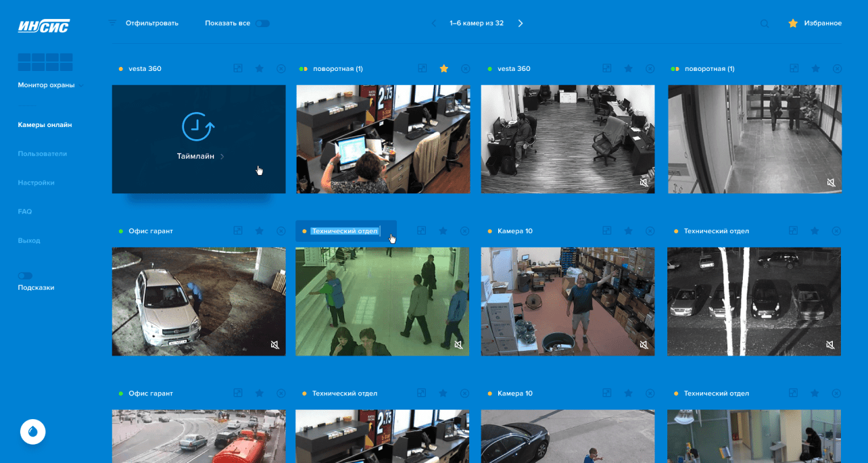Unfavorite the gold-starred поворотная (1) camera
This screenshot has width=868, height=463.
click(444, 68)
